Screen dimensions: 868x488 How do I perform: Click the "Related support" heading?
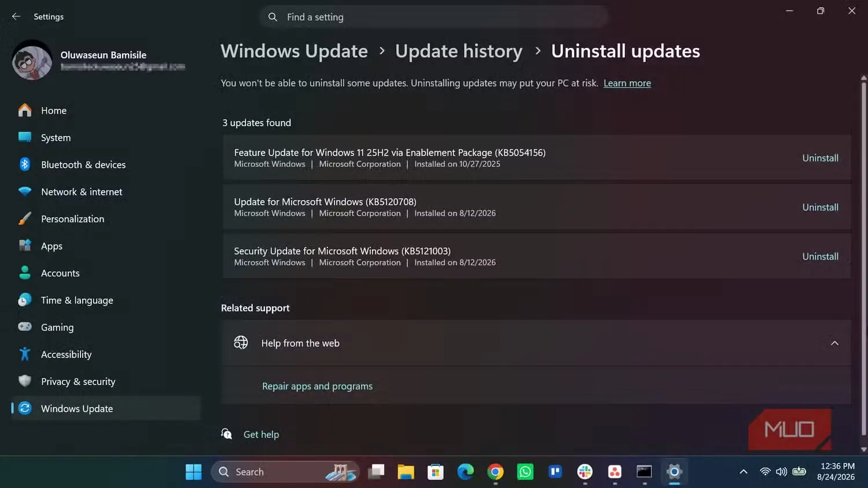(x=255, y=308)
